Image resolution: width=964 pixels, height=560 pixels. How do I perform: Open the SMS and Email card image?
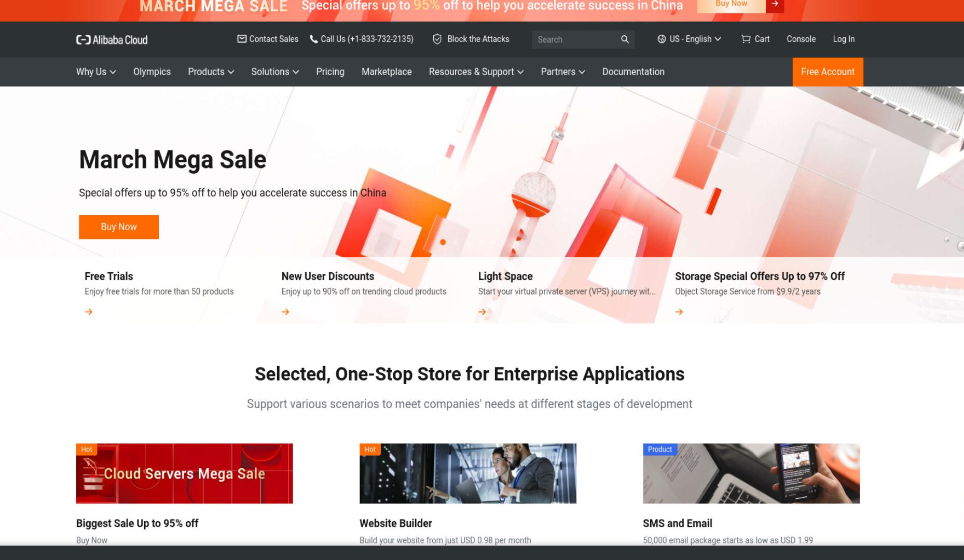(751, 473)
